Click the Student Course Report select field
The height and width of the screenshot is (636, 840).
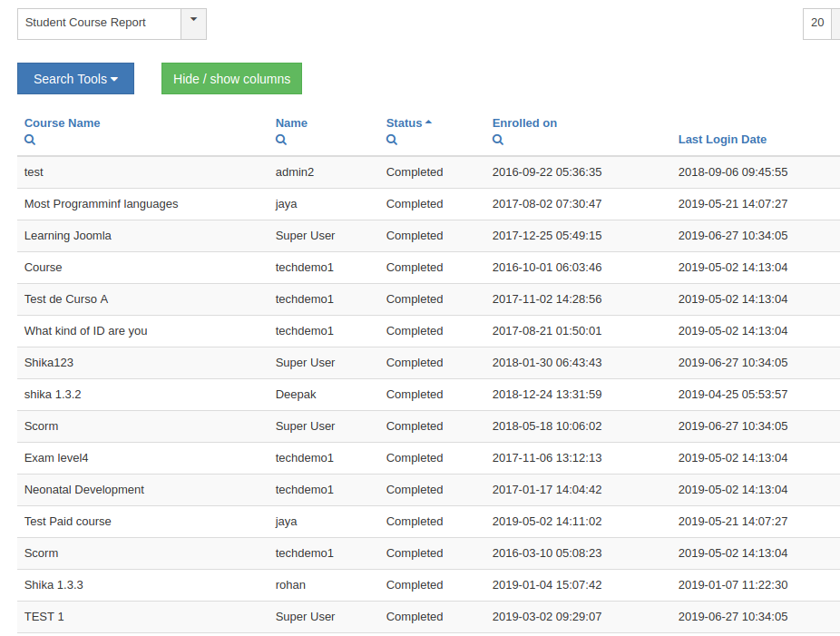(99, 23)
